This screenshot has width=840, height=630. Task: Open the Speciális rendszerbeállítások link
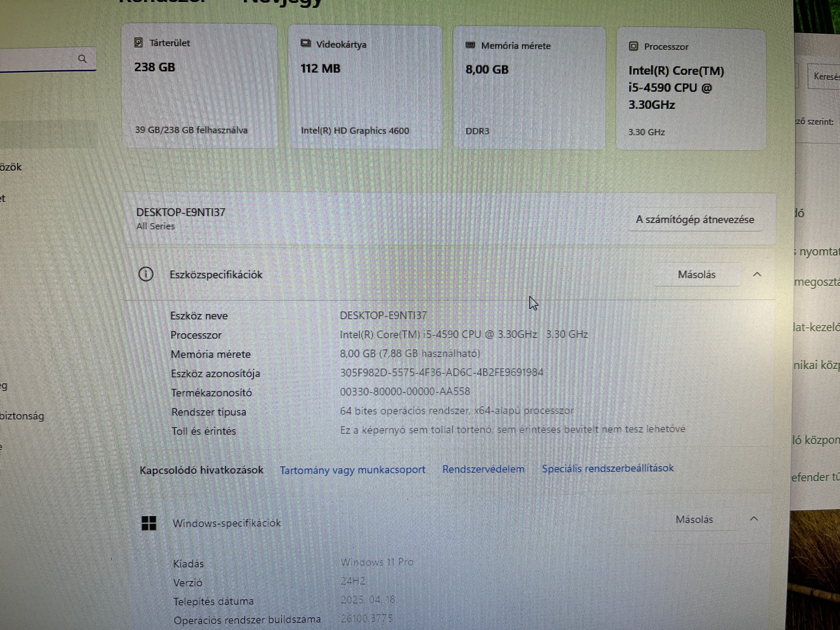point(607,468)
